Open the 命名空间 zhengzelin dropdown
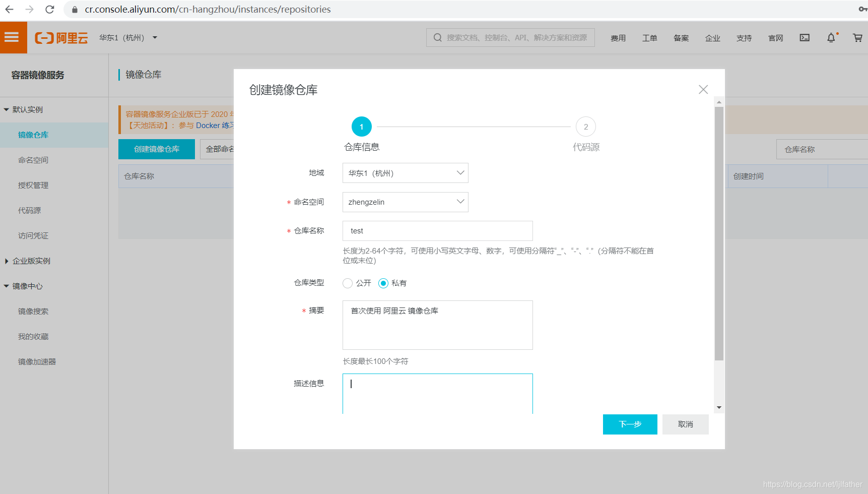Image resolution: width=868 pixels, height=494 pixels. click(x=405, y=202)
